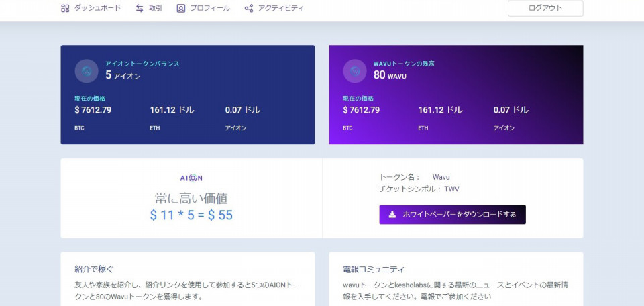Image resolution: width=644 pixels, height=306 pixels.
Task: Click 現在の価格 label in purple card
Action: click(358, 99)
